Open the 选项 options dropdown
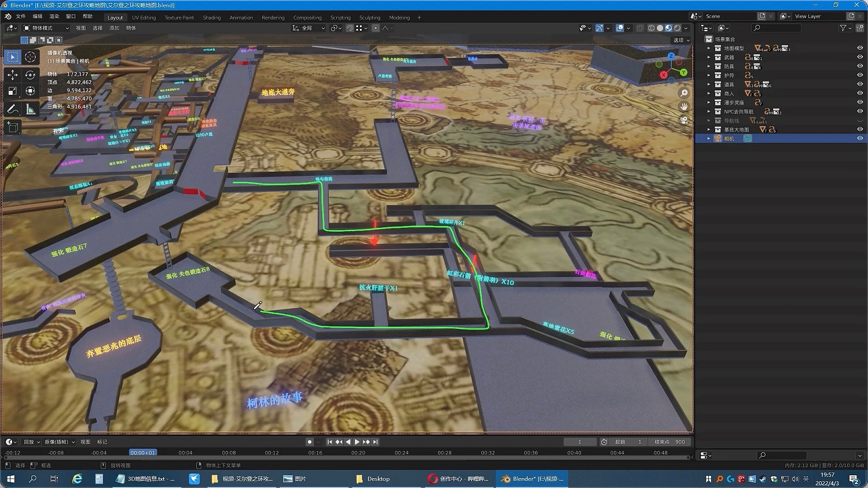This screenshot has width=868, height=488. click(681, 40)
